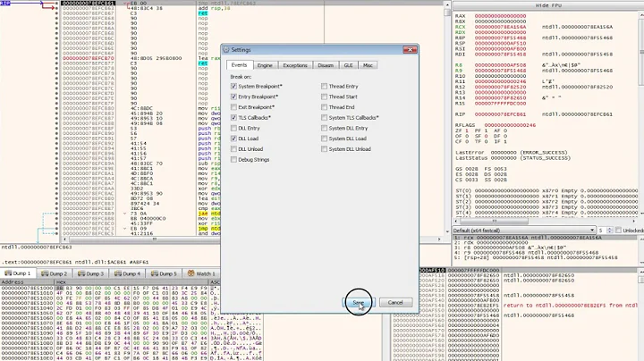The width and height of the screenshot is (644, 361).
Task: Close the Settings dialog with red X
Action: point(410,50)
